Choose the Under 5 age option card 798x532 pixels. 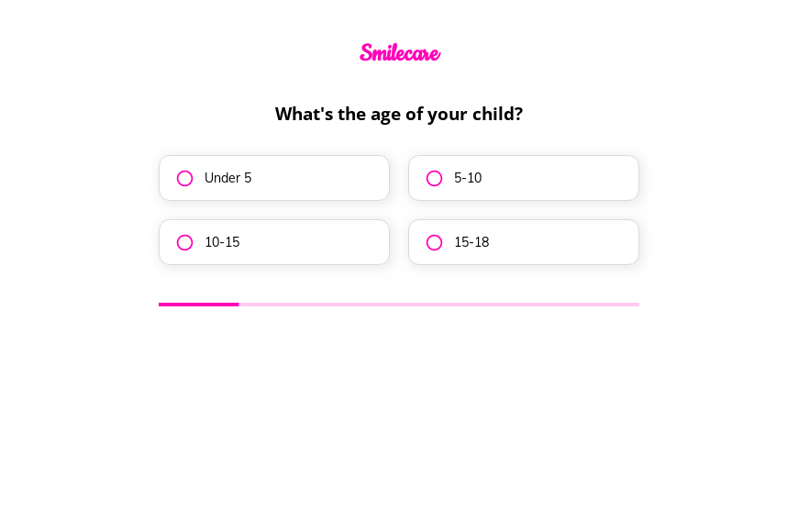(274, 178)
